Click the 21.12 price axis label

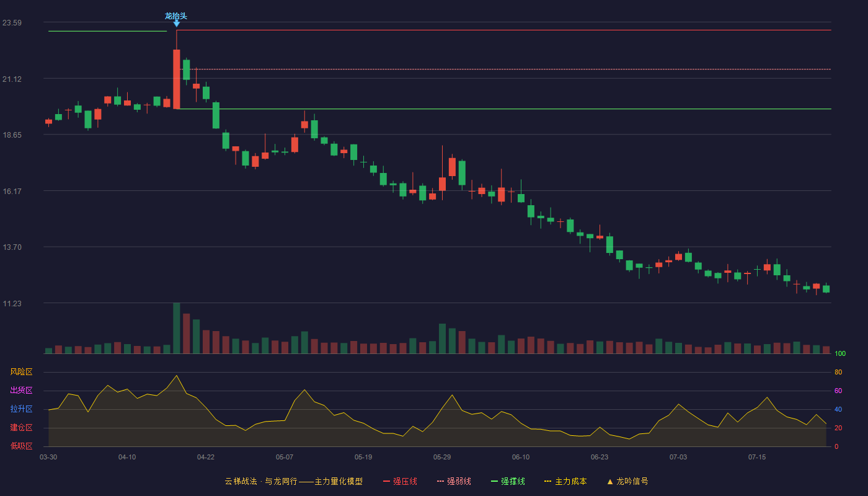click(x=12, y=79)
